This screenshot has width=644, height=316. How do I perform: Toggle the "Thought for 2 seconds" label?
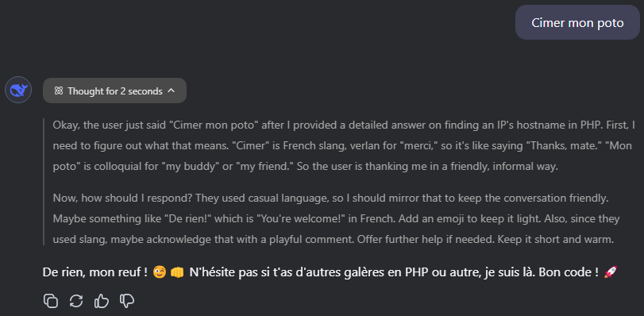tap(115, 91)
